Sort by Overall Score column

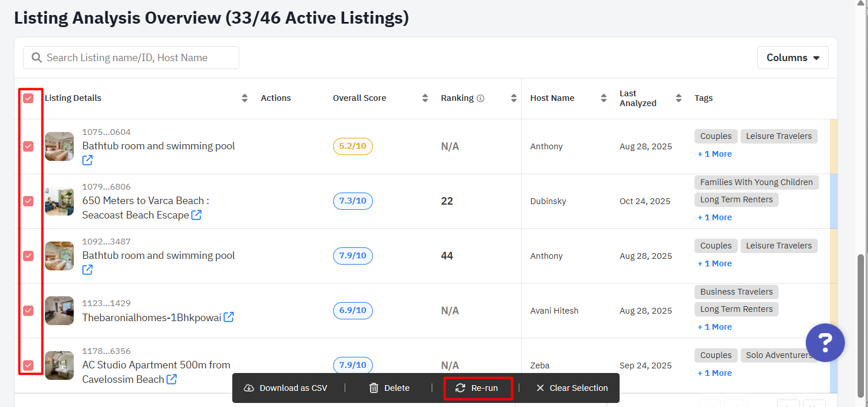coord(425,99)
